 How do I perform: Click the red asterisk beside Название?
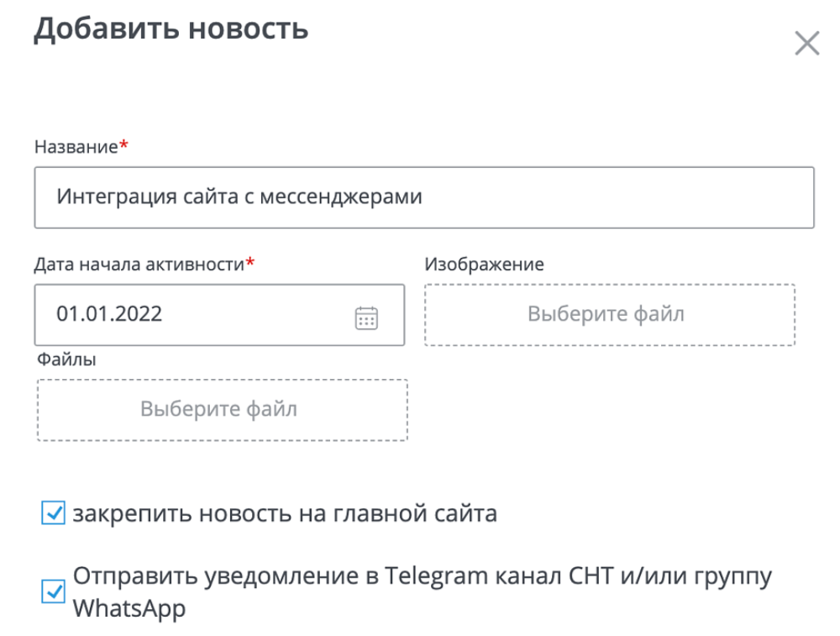coord(123,146)
